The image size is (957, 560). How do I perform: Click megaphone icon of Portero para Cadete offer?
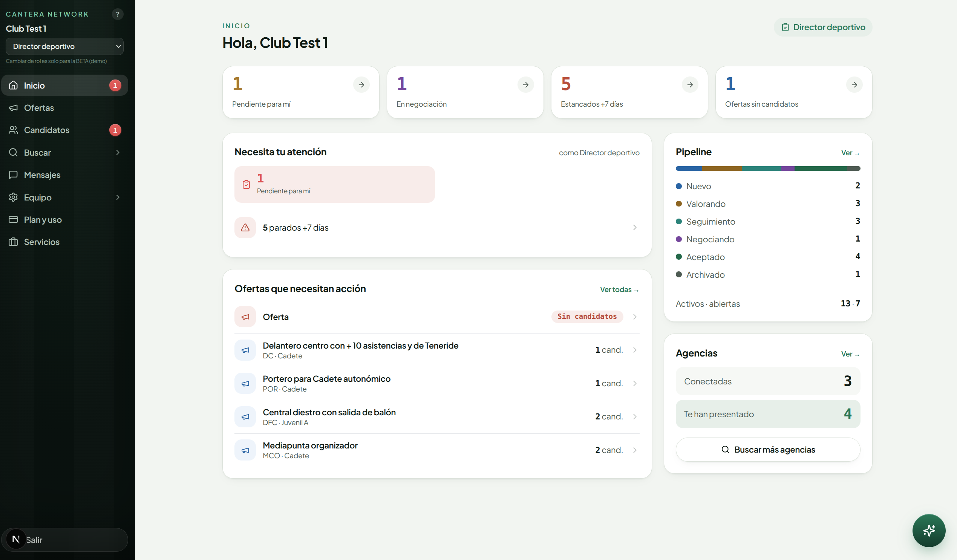pos(245,384)
